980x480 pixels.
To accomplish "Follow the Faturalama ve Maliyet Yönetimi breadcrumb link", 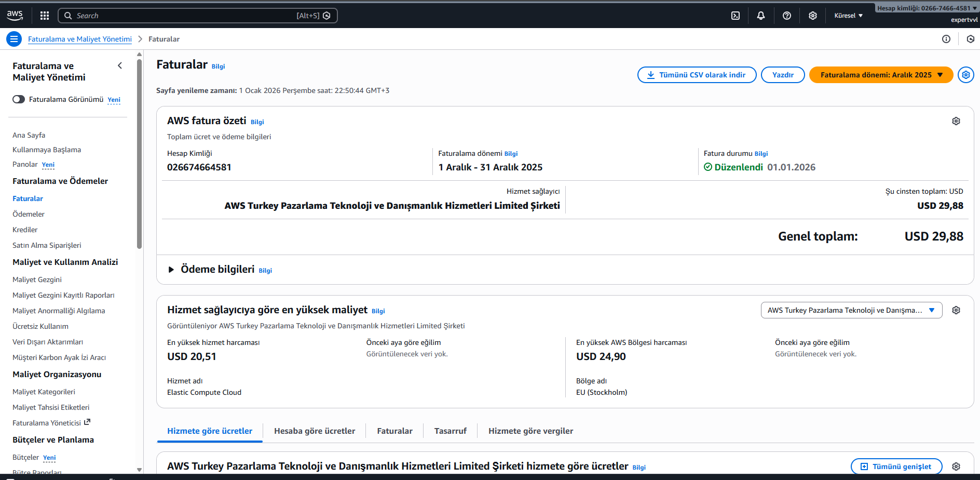I will (80, 39).
